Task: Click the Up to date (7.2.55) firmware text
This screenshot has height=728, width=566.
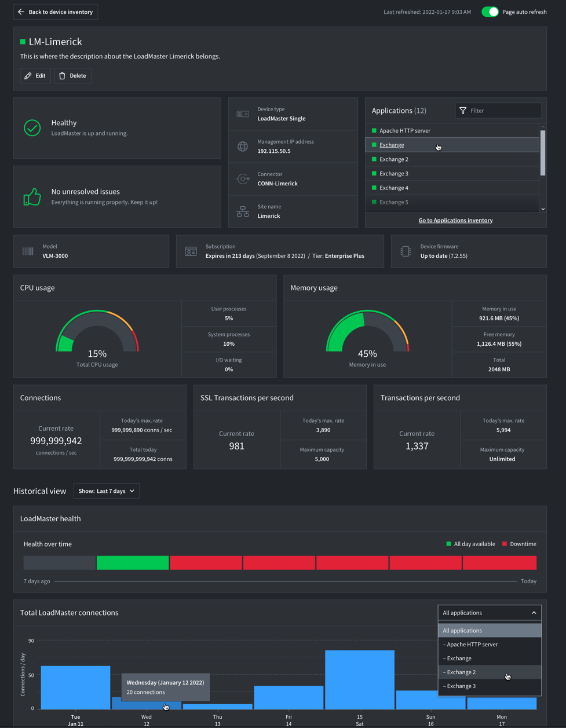Action: pos(444,256)
